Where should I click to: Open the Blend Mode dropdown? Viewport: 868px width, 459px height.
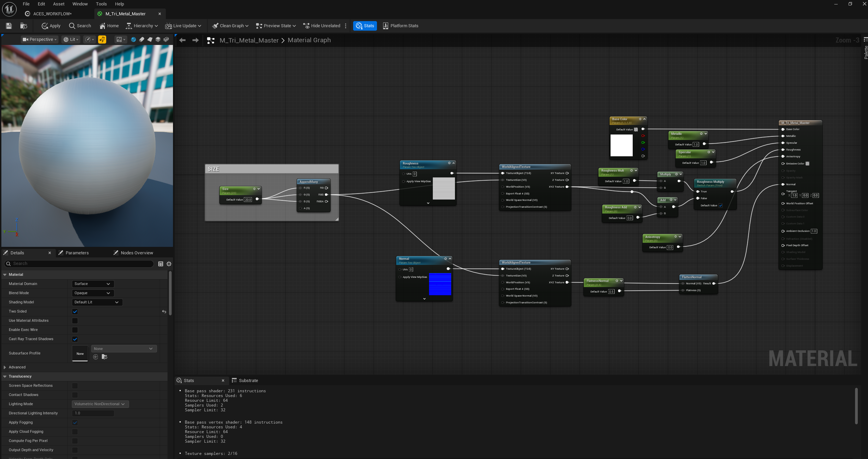coord(92,293)
